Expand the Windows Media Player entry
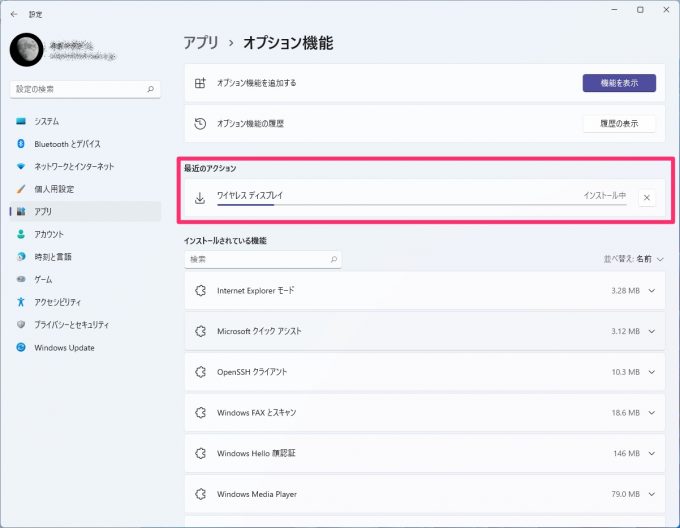680x528 pixels. (651, 494)
